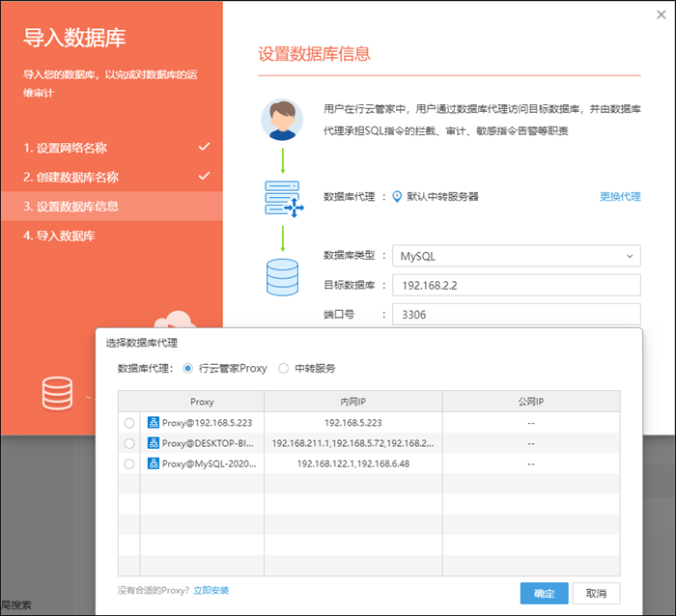This screenshot has width=676, height=616.
Task: Click the Proxy@MySQL-2020 network icon
Action: pos(154,463)
